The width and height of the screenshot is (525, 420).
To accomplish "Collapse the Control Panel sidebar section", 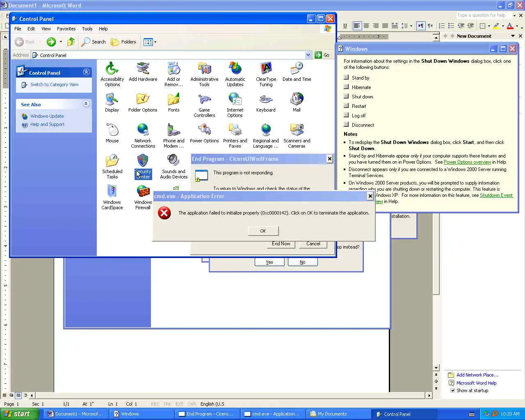I will [x=86, y=72].
